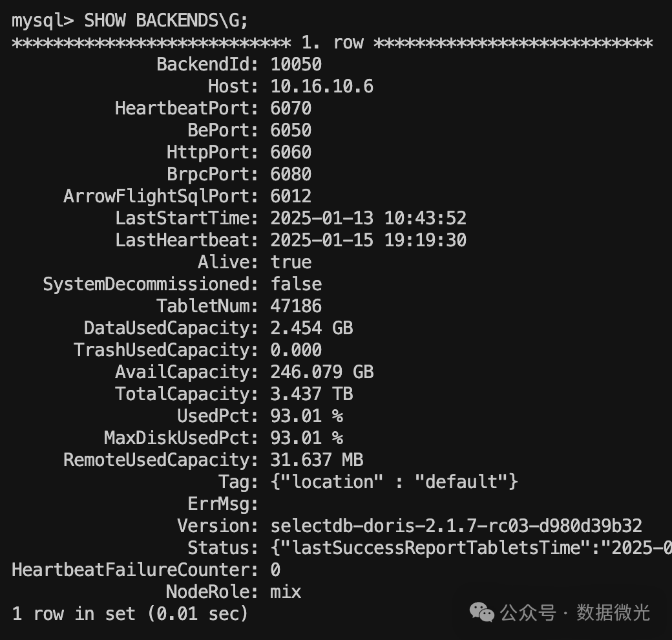Click the Status lastSuccessReportTabletsTime JSON text

pyautogui.click(x=471, y=548)
